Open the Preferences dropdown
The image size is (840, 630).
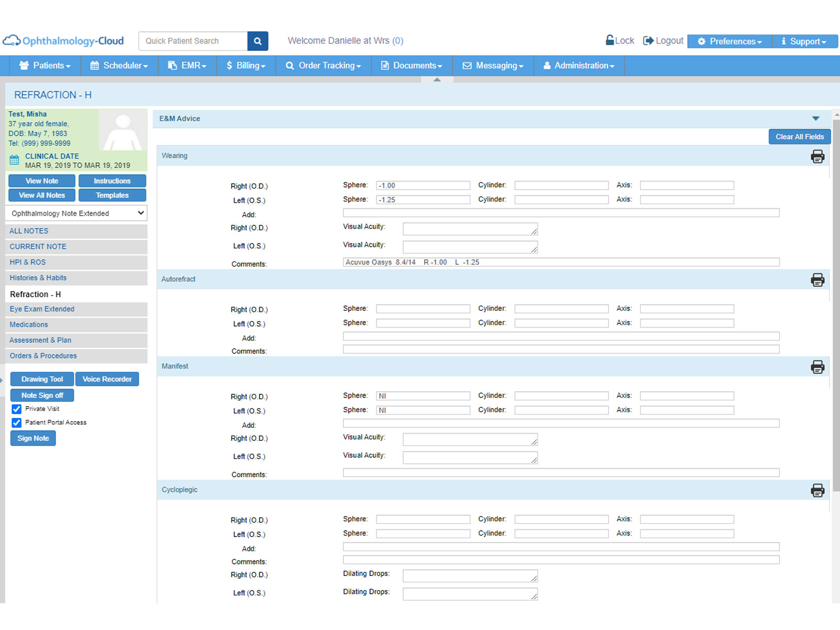(x=730, y=41)
